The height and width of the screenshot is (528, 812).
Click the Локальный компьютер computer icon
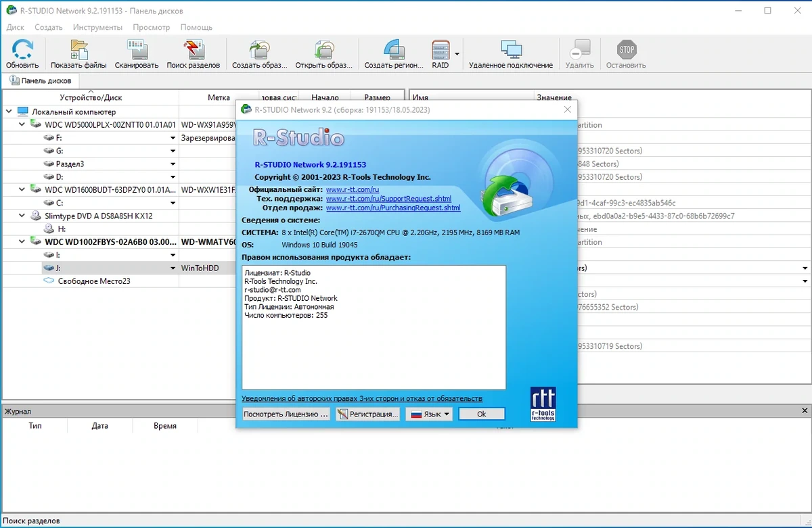pyautogui.click(x=23, y=112)
